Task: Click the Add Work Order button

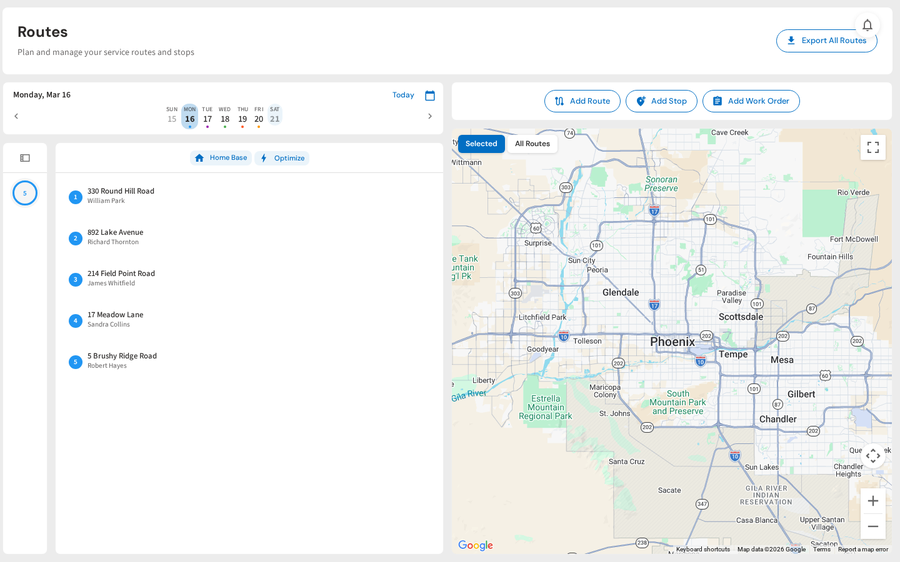Action: click(751, 101)
